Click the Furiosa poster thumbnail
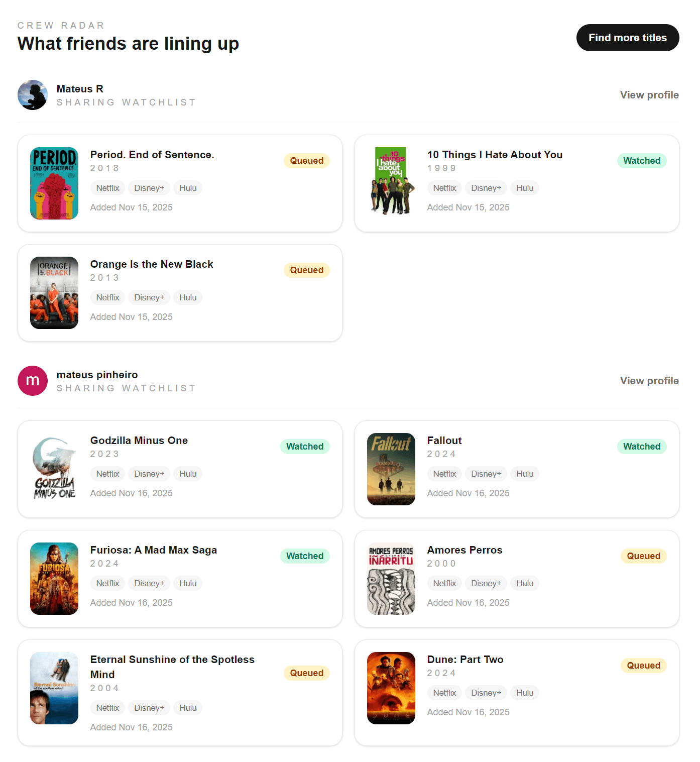Viewport: 700px width, 762px height. coord(54,579)
